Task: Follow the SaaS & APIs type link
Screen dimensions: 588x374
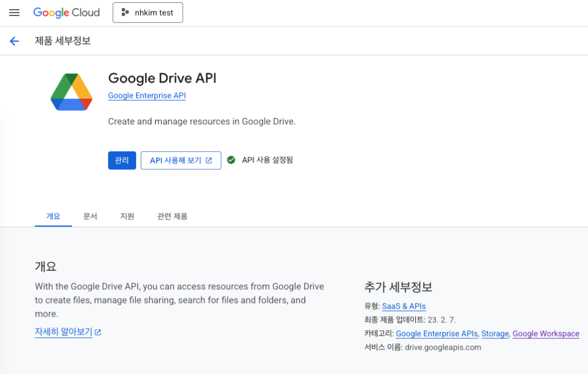Action: click(404, 306)
